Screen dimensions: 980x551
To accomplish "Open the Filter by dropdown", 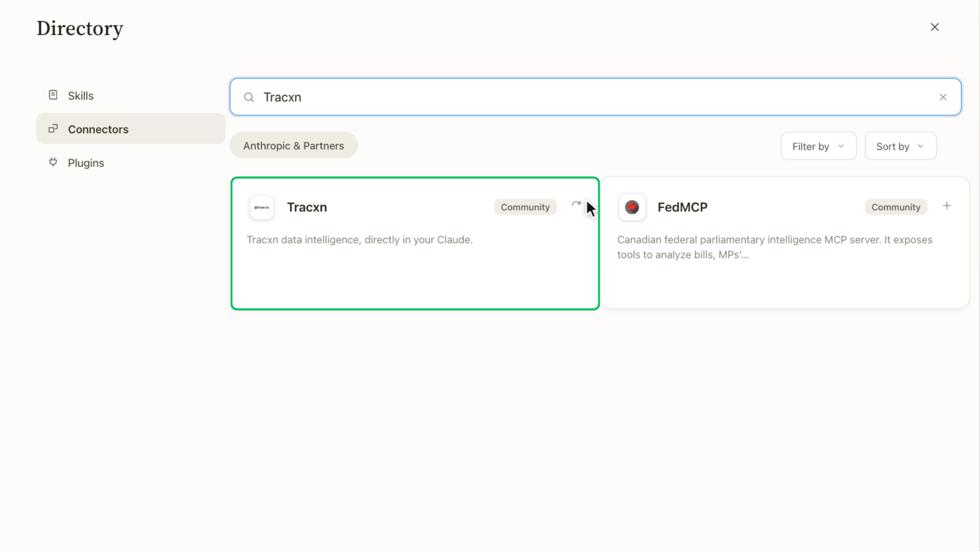I will 819,146.
